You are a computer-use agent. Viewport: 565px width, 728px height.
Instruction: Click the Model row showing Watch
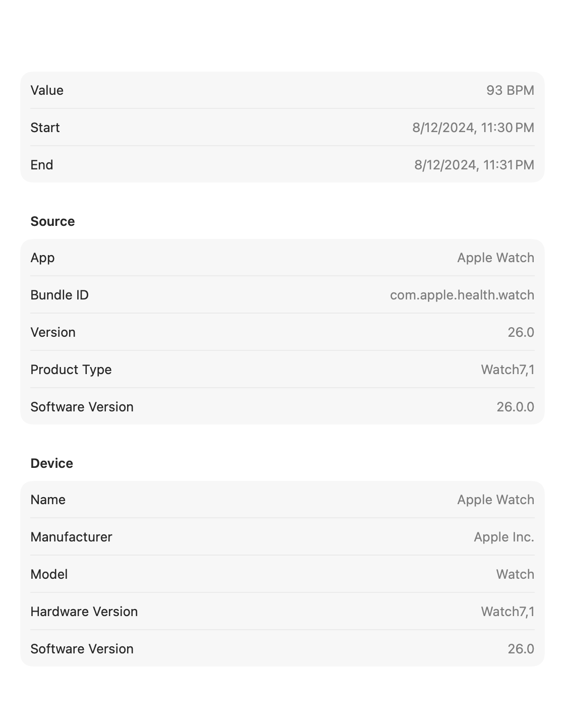click(282, 574)
